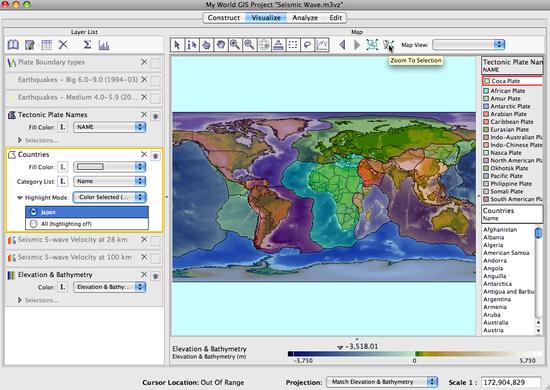
Task: Hide the Tectonic Plate Names layer
Action: (155, 116)
